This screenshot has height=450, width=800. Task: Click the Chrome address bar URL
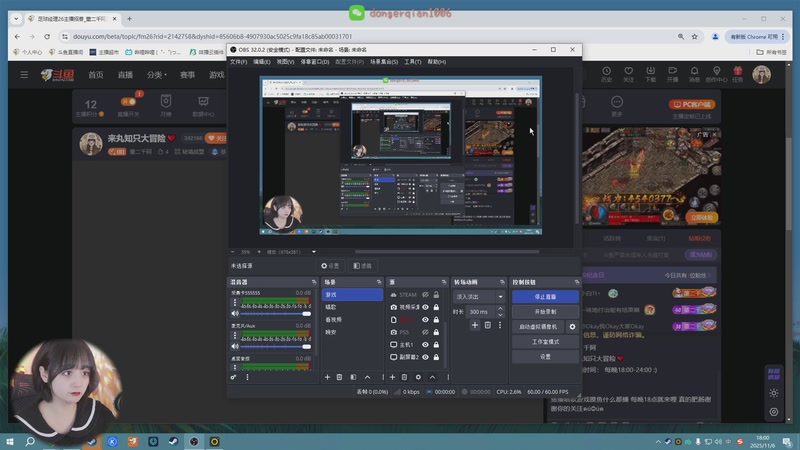(212, 37)
